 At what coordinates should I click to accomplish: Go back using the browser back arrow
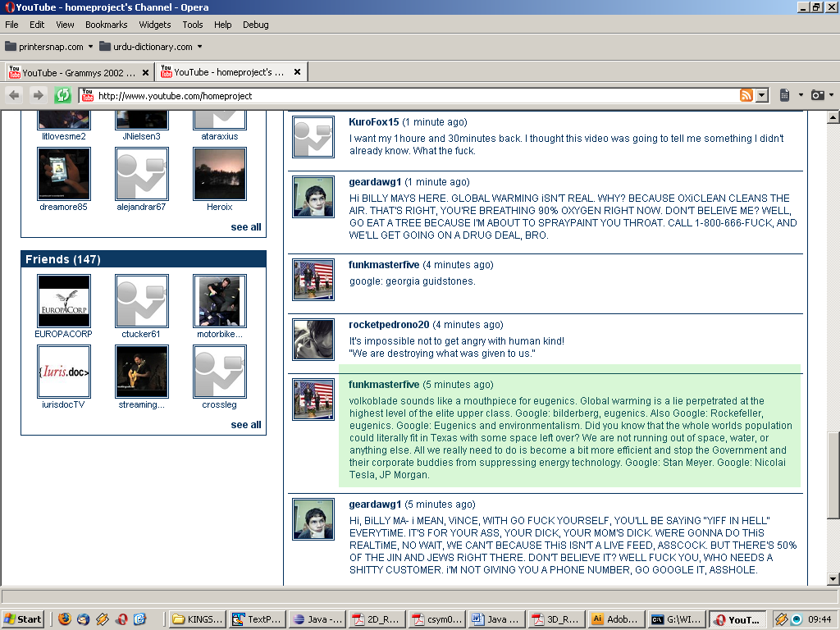click(x=15, y=95)
